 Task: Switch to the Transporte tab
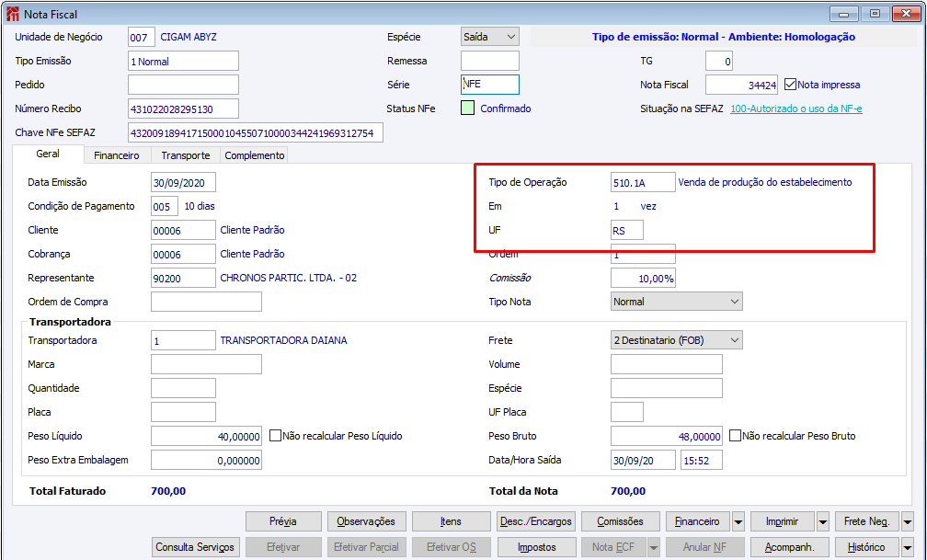pos(186,155)
